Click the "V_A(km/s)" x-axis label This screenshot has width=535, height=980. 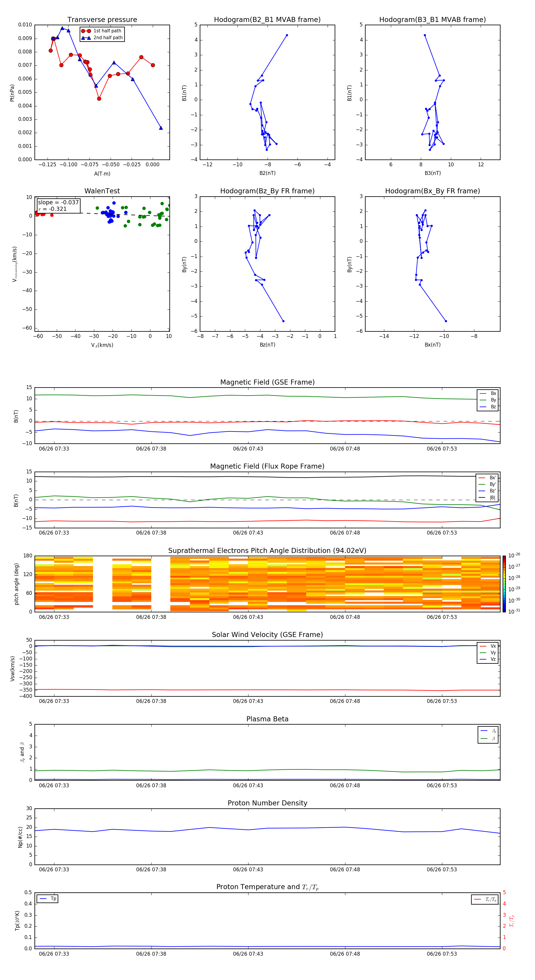[x=102, y=345]
